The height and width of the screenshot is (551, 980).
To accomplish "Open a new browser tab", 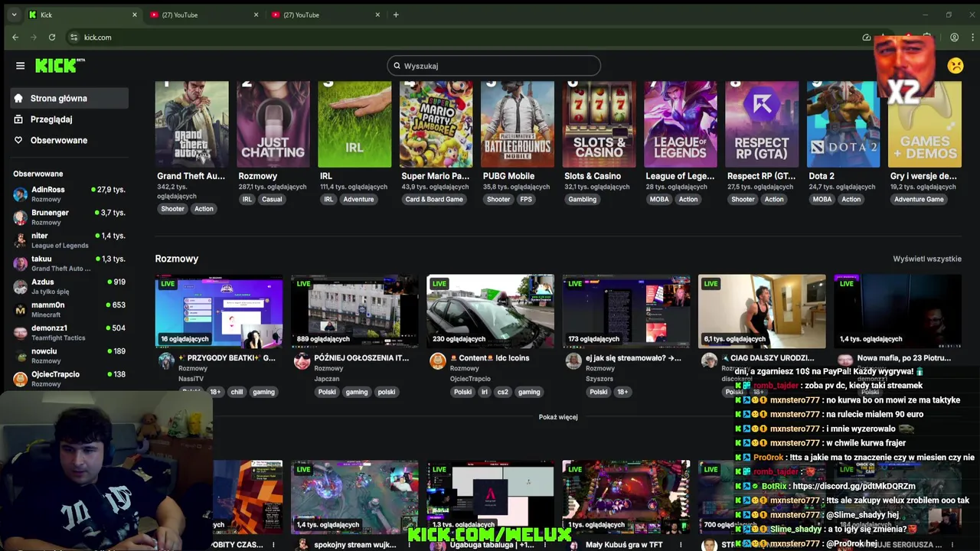I will coord(396,15).
